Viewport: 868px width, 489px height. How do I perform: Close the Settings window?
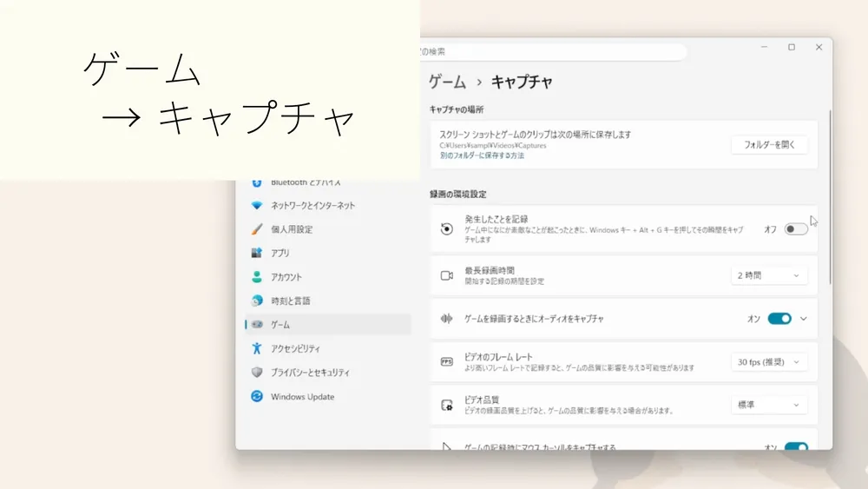pos(819,47)
